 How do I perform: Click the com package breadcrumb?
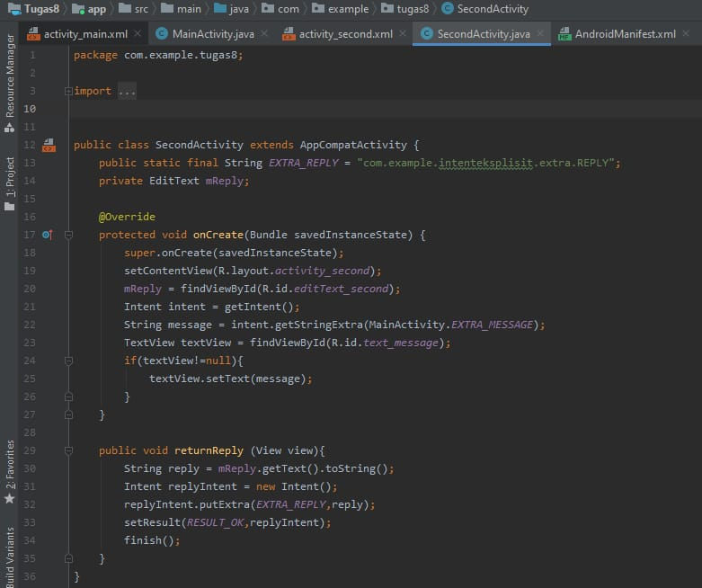tap(280, 9)
